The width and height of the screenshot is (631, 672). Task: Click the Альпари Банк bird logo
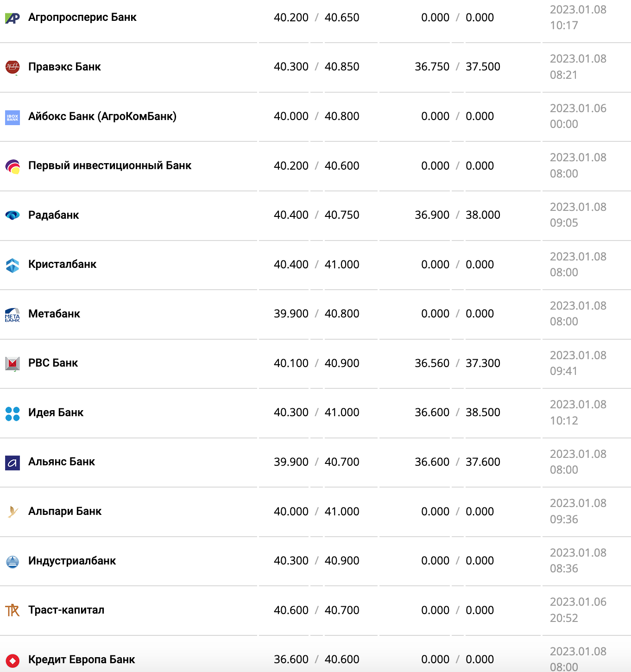point(13,512)
